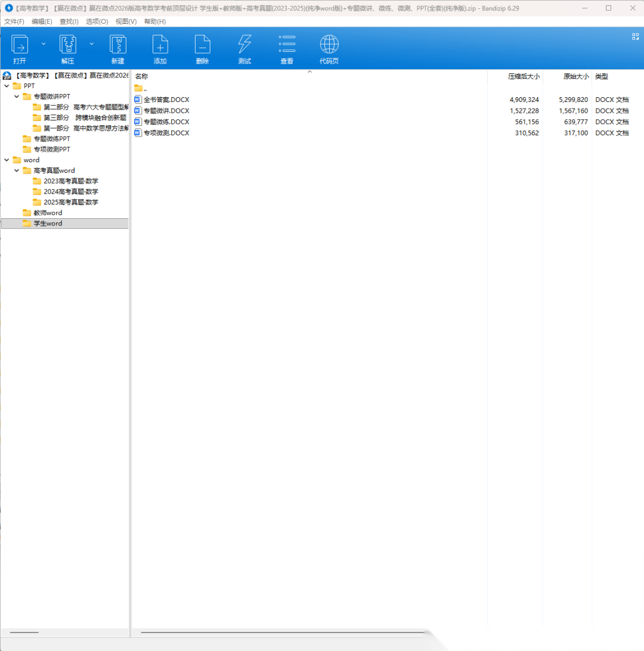
Task: Open the 文件(F) menu
Action: (14, 21)
